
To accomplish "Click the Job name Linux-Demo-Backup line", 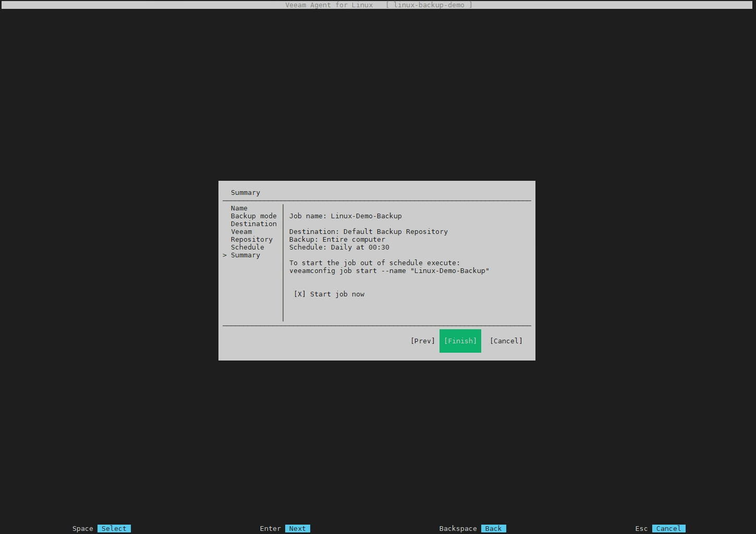I will 345,216.
